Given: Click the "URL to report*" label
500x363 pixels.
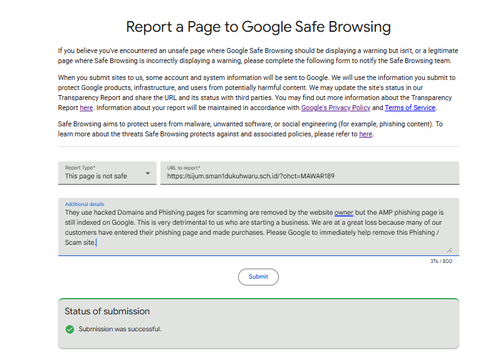Looking at the screenshot, I should point(183,168).
